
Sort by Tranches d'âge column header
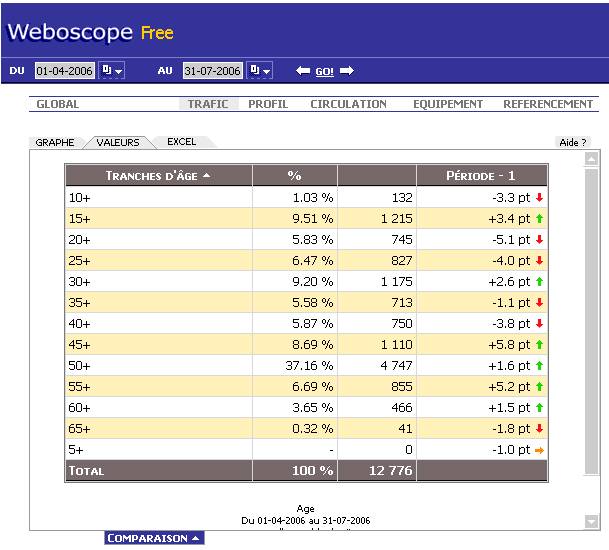click(158, 176)
